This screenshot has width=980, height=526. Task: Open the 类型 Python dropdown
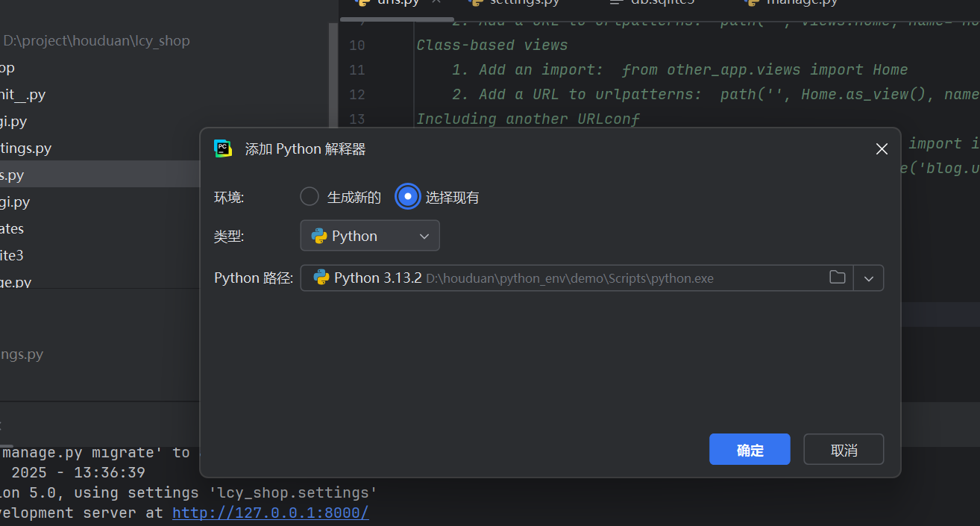point(370,236)
